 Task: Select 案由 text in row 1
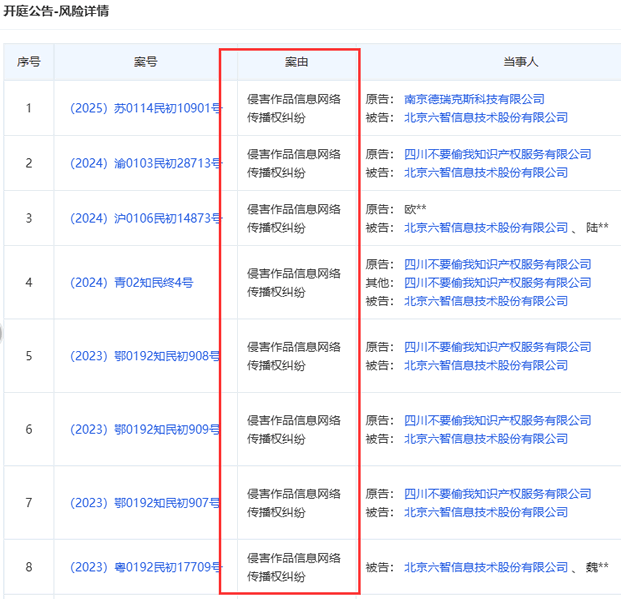pos(293,108)
